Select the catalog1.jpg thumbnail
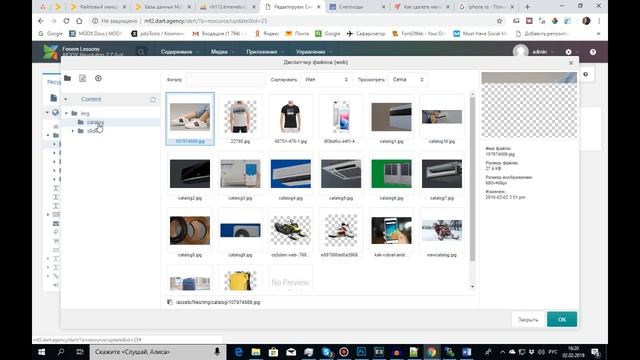Image resolution: width=640 pixels, height=360 pixels. (x=391, y=119)
